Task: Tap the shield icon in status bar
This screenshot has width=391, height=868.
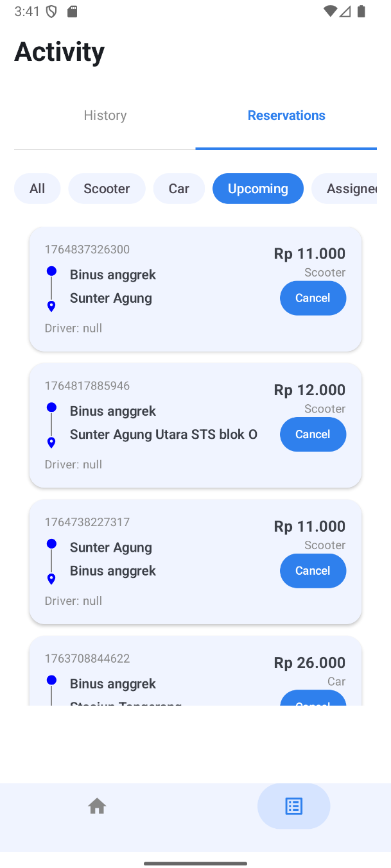Action: [53, 12]
